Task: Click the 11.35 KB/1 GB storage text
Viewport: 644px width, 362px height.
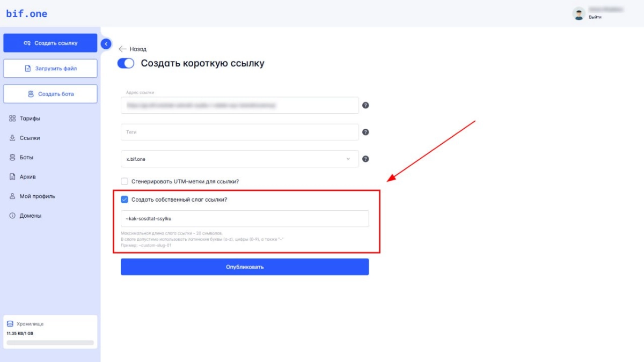Action: (20, 333)
